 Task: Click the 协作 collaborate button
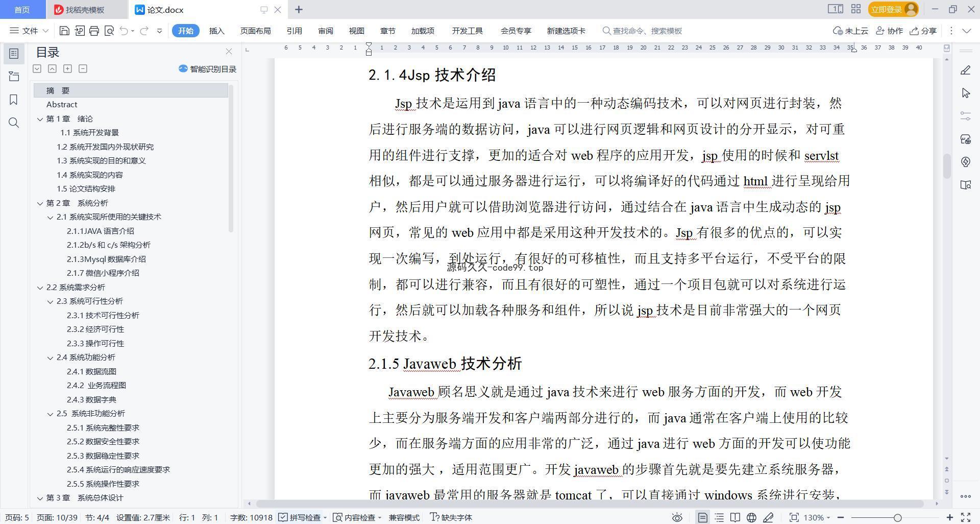click(x=889, y=31)
